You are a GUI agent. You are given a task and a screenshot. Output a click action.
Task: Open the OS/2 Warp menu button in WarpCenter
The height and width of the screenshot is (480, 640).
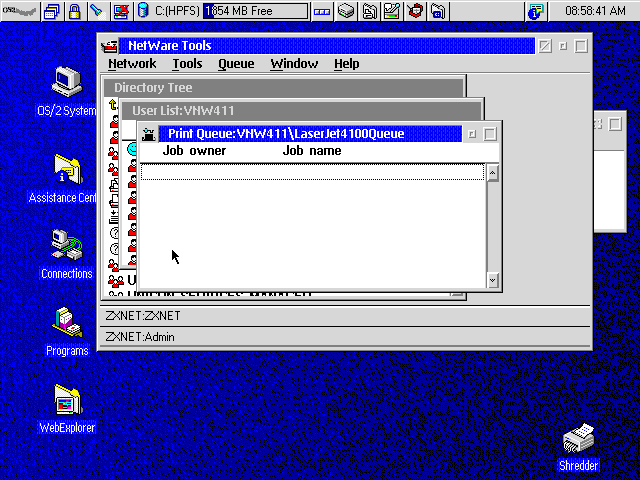tap(20, 11)
